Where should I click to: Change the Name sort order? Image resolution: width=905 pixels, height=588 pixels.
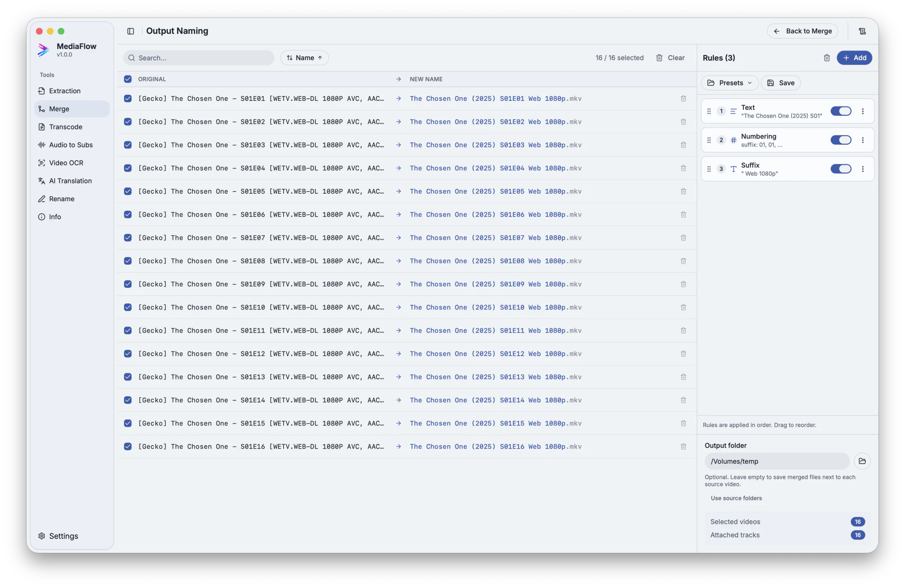click(304, 58)
